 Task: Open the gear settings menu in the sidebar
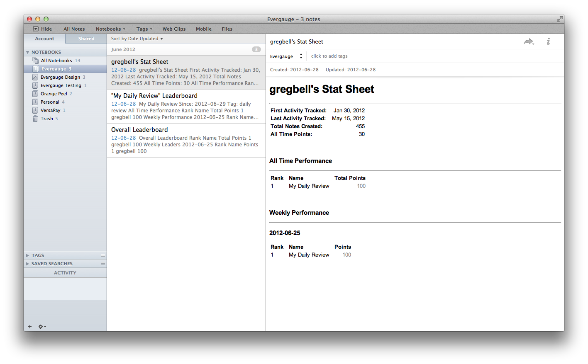pyautogui.click(x=42, y=327)
